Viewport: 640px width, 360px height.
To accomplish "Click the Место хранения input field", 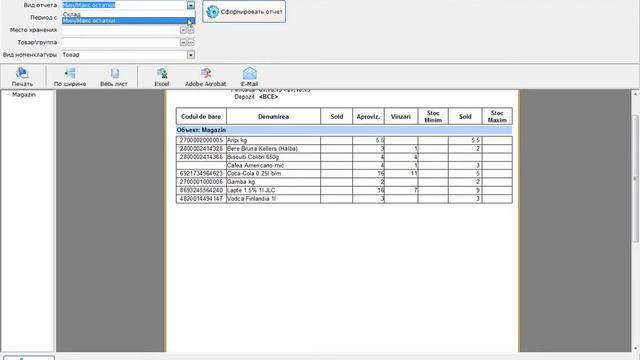I will coord(120,30).
